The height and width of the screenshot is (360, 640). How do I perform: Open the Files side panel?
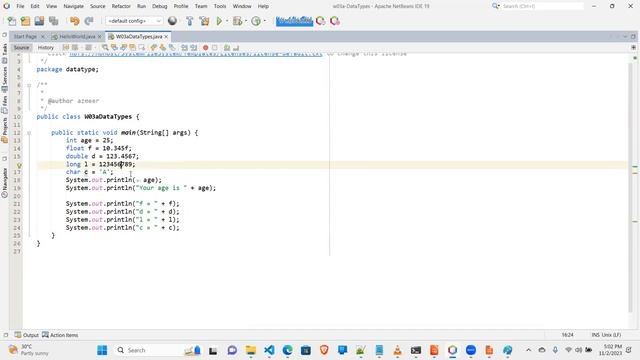coord(4,104)
